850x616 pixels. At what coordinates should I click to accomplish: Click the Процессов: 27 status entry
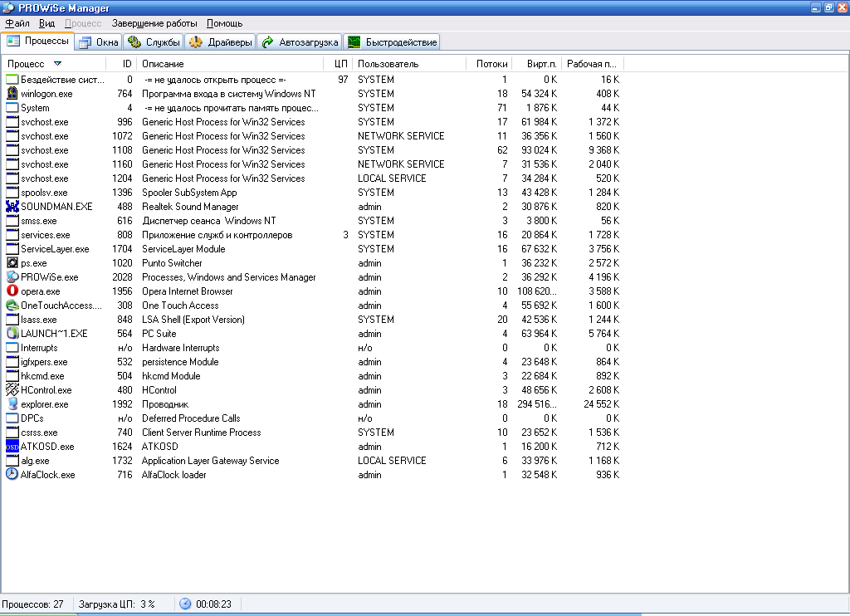click(32, 604)
